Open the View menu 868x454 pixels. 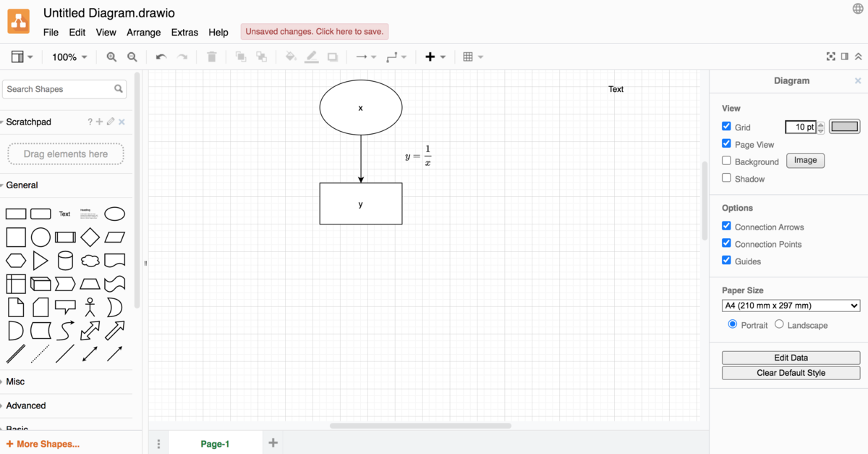[106, 33]
